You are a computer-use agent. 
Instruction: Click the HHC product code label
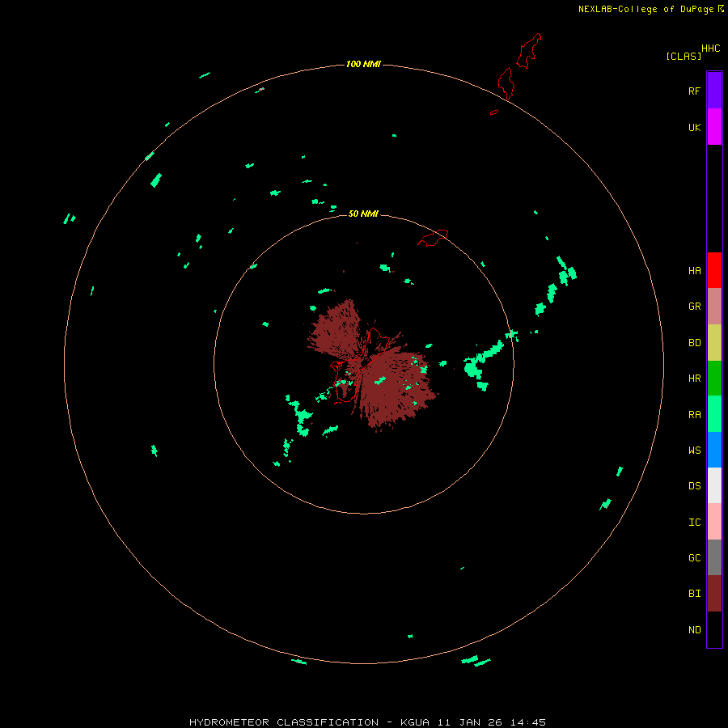(710, 49)
